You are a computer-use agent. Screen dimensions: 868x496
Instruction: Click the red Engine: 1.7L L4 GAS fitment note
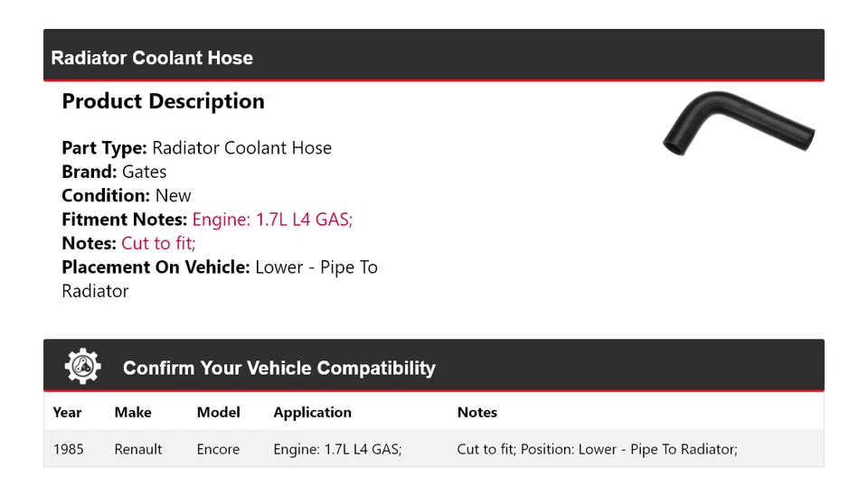(272, 220)
